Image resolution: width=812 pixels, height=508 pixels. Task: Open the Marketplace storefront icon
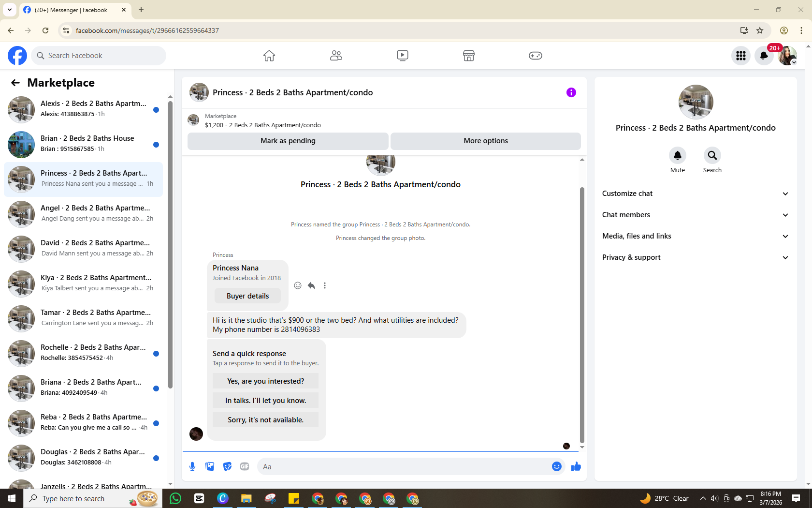coord(469,56)
